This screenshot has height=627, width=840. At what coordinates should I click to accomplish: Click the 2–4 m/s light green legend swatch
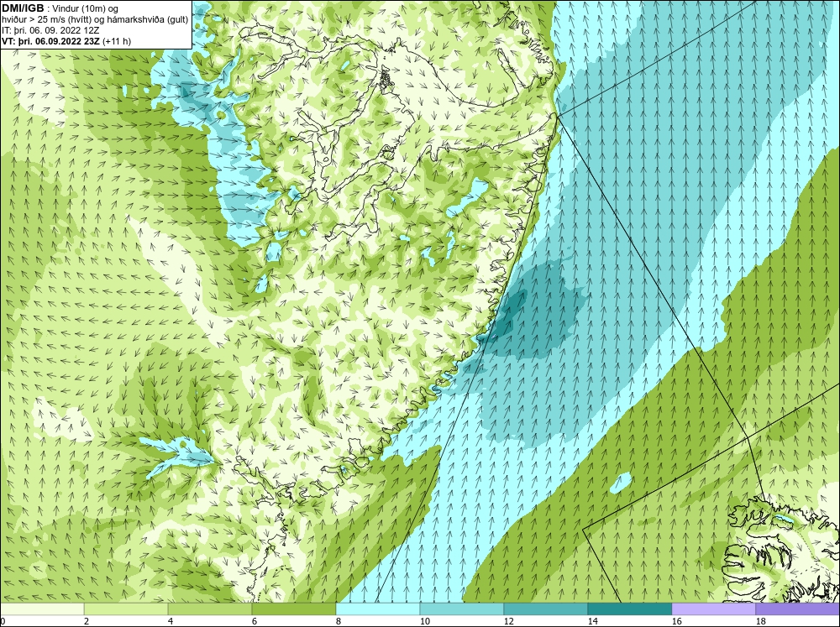pyautogui.click(x=126, y=609)
